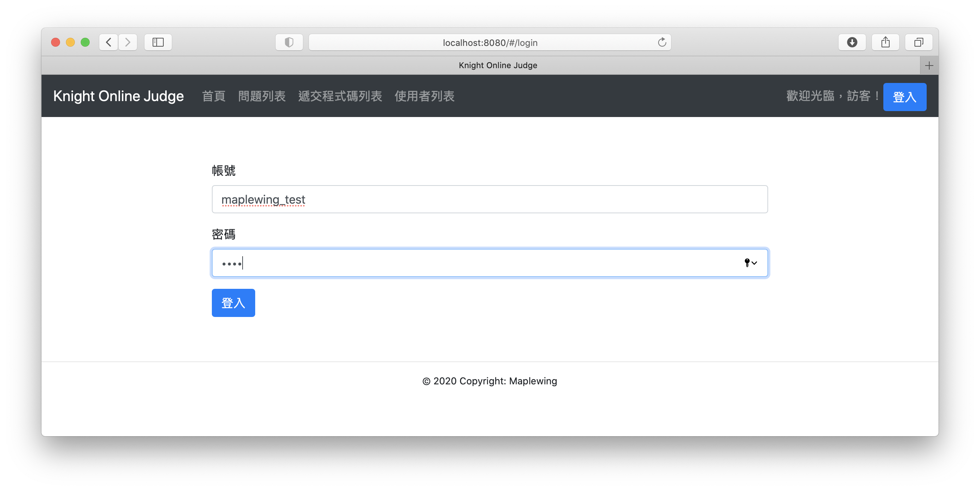Image resolution: width=980 pixels, height=491 pixels.
Task: Click the address bar showing localhost:8080/#/login
Action: point(490,42)
